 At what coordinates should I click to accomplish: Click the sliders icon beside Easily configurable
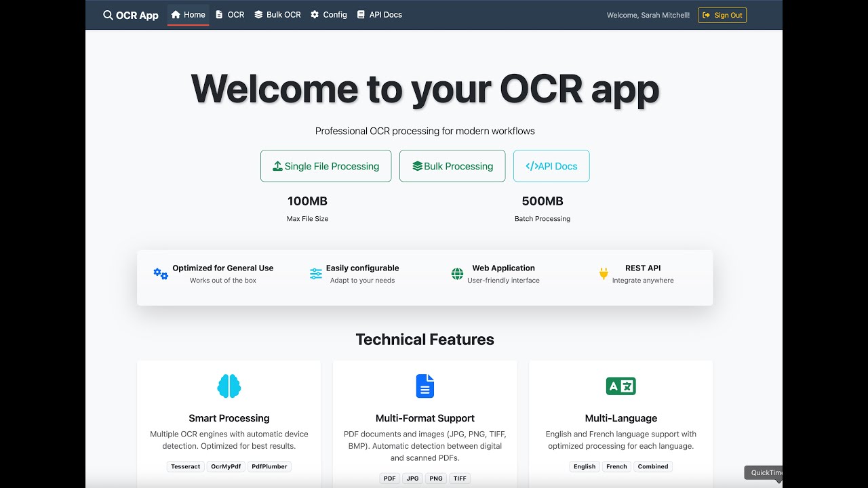click(x=316, y=274)
